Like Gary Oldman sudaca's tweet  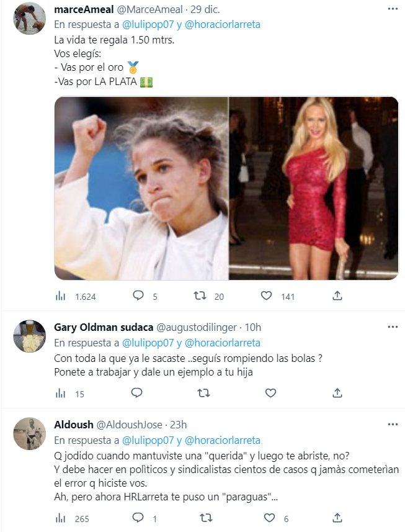pos(270,392)
